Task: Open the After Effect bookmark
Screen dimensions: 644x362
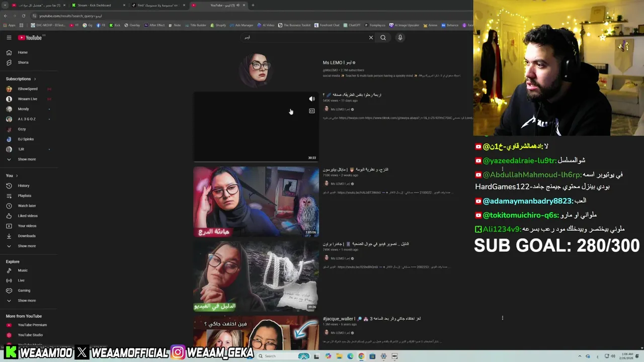Action: [x=154, y=25]
